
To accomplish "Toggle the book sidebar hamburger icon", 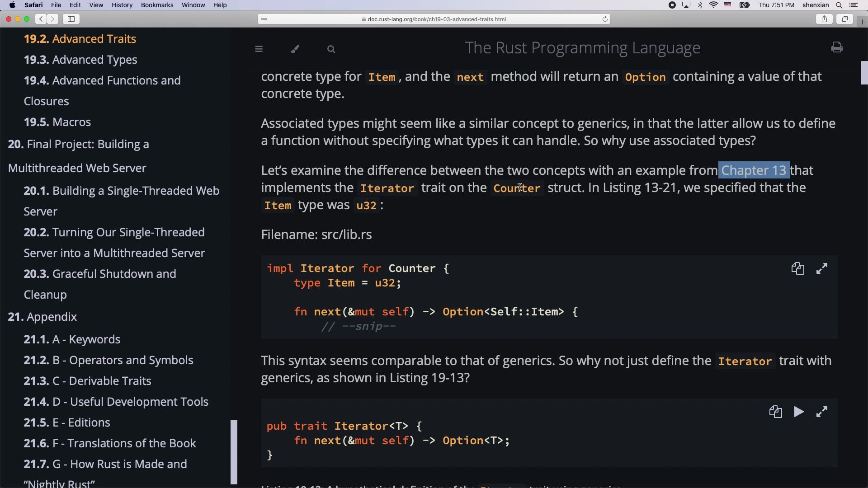I will [259, 49].
